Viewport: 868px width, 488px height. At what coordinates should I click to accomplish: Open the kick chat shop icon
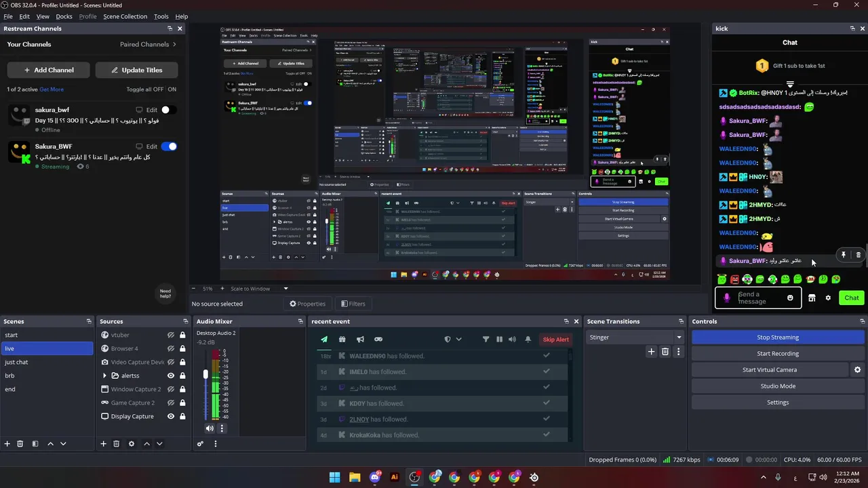(x=812, y=298)
